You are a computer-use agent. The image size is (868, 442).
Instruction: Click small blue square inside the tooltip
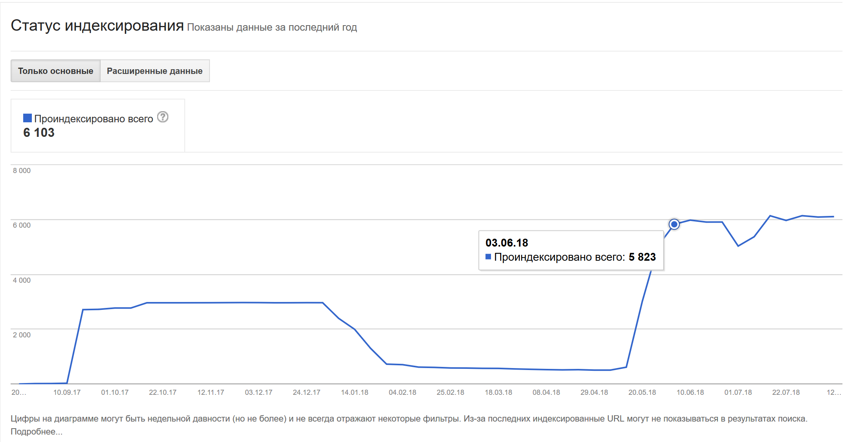[x=488, y=257]
